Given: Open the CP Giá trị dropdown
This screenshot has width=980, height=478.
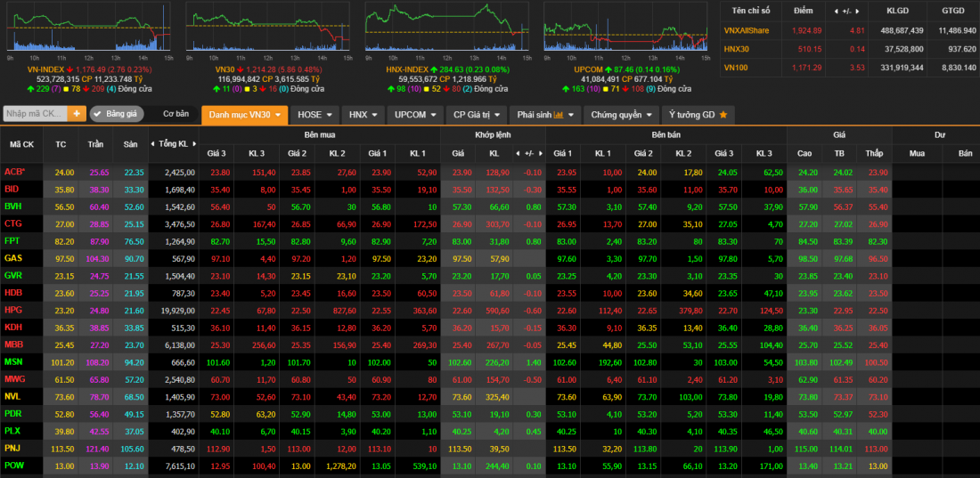Looking at the screenshot, I should 476,115.
